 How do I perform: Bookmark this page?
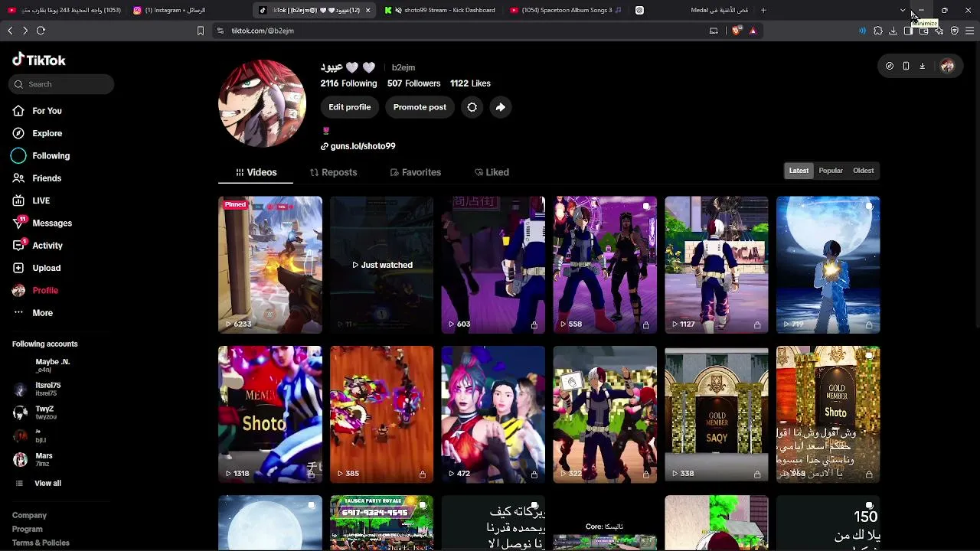(201, 31)
